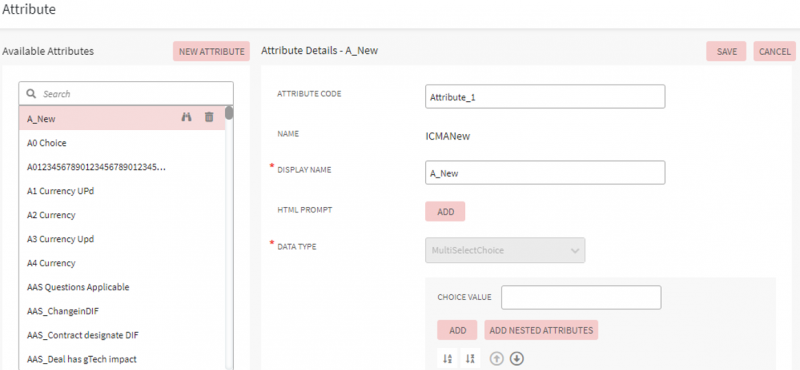Viewport: 800px width, 370px height.
Task: Add the choice value with ADD button
Action: [x=457, y=330]
